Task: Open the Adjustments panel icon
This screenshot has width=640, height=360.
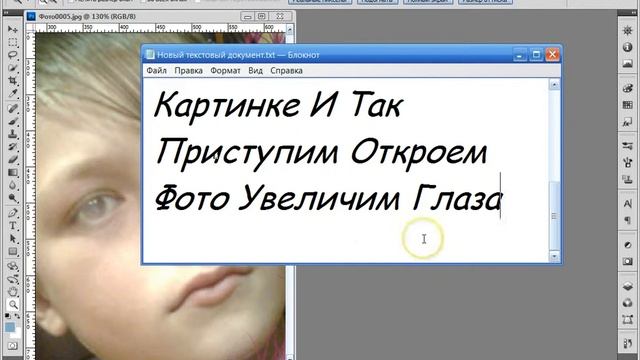Action: (x=628, y=244)
